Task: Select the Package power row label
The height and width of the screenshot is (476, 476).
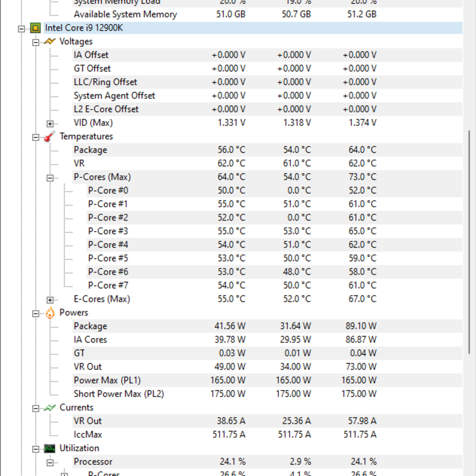Action: point(90,326)
